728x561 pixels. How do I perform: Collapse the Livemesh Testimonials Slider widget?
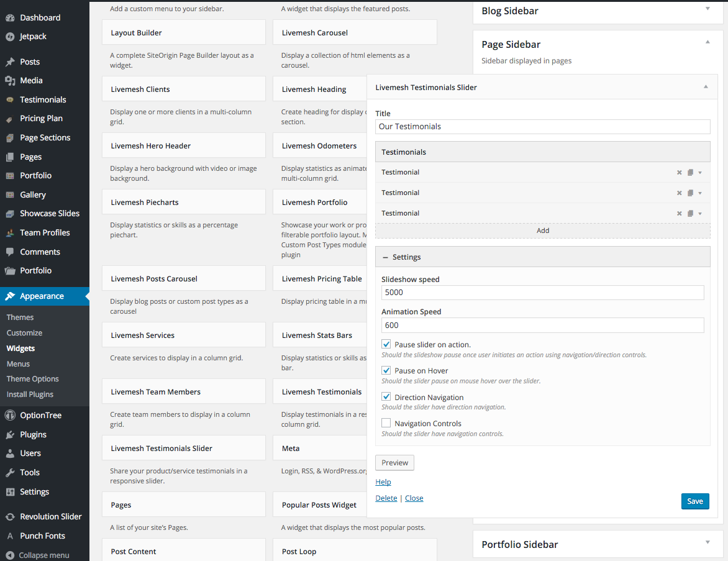click(x=706, y=87)
